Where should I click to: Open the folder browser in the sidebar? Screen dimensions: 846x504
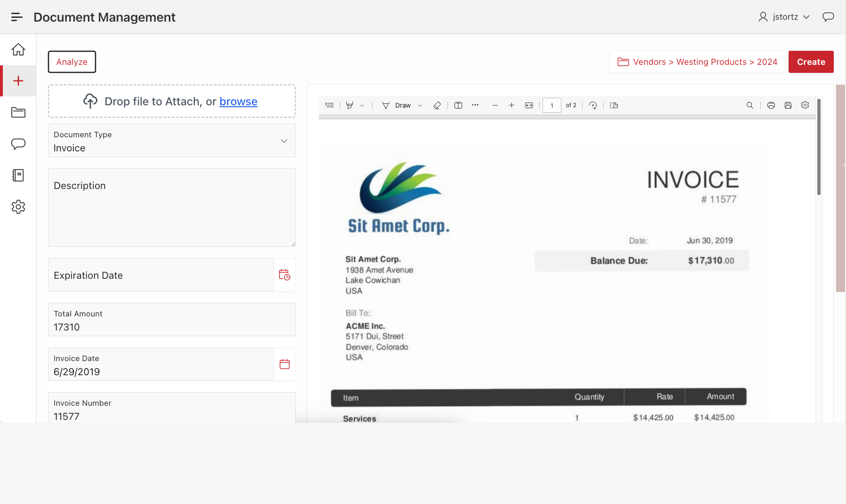pyautogui.click(x=18, y=112)
